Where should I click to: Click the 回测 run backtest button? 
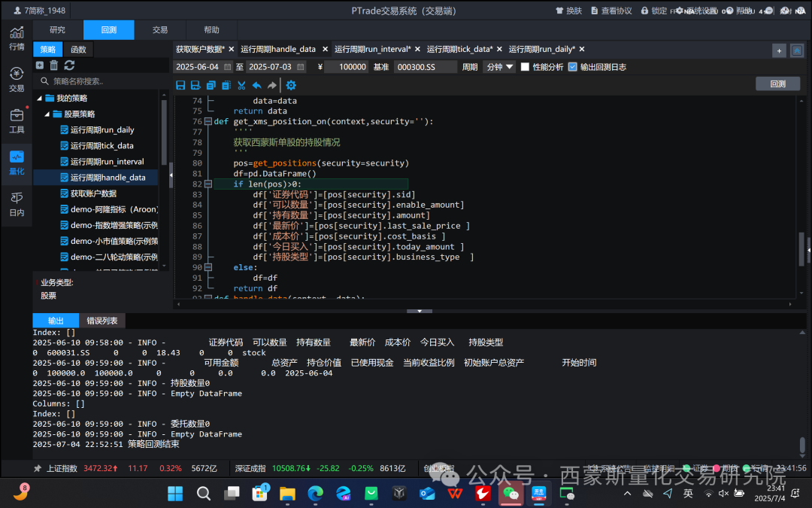point(778,84)
